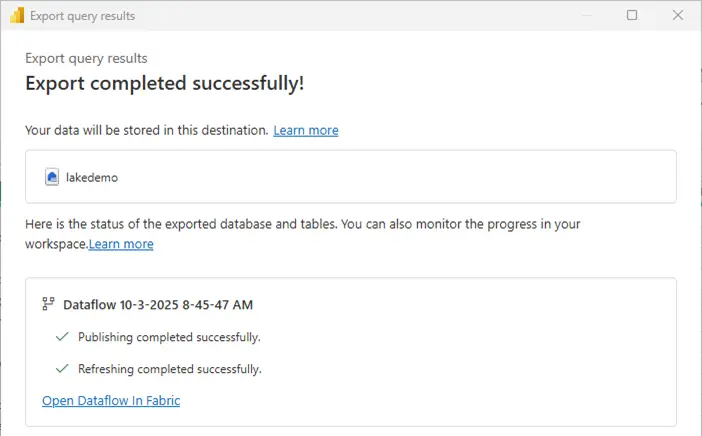The height and width of the screenshot is (436, 702).
Task: Close the Export query results dialog
Action: point(678,15)
